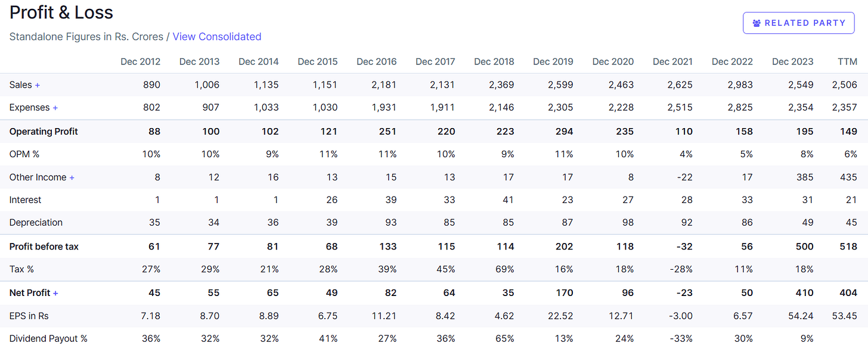868x349 pixels.
Task: Select the Dec 2019 column header
Action: click(553, 61)
